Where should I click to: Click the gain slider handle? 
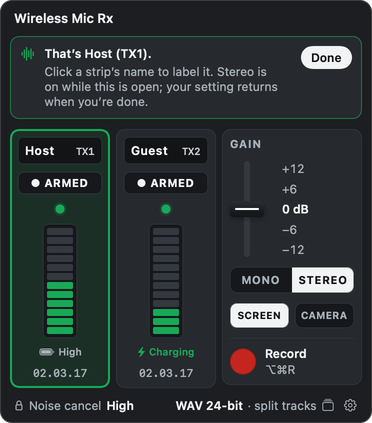pos(247,209)
